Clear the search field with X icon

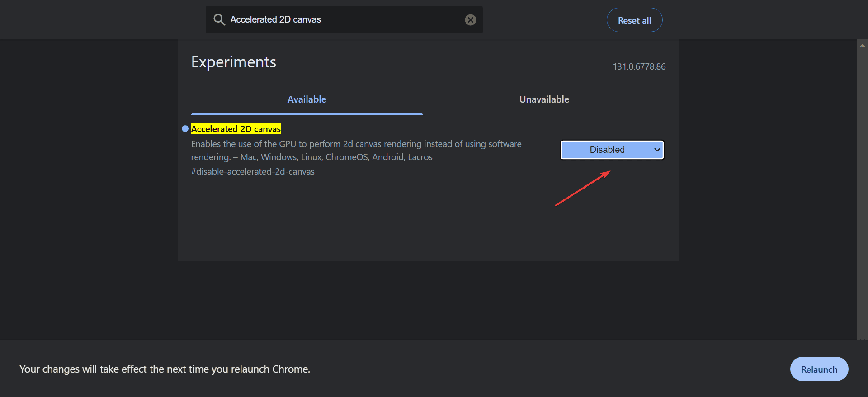tap(471, 20)
